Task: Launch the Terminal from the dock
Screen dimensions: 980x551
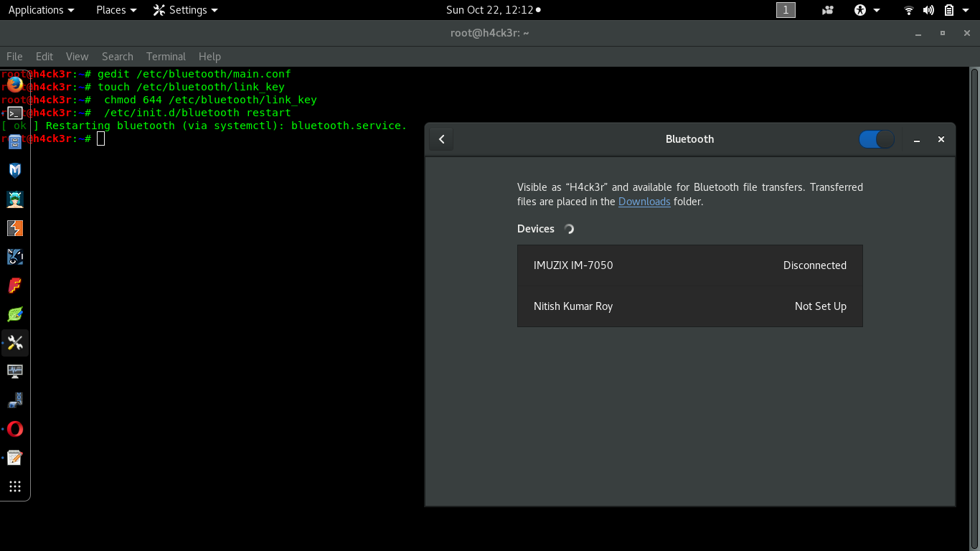Action: tap(14, 113)
